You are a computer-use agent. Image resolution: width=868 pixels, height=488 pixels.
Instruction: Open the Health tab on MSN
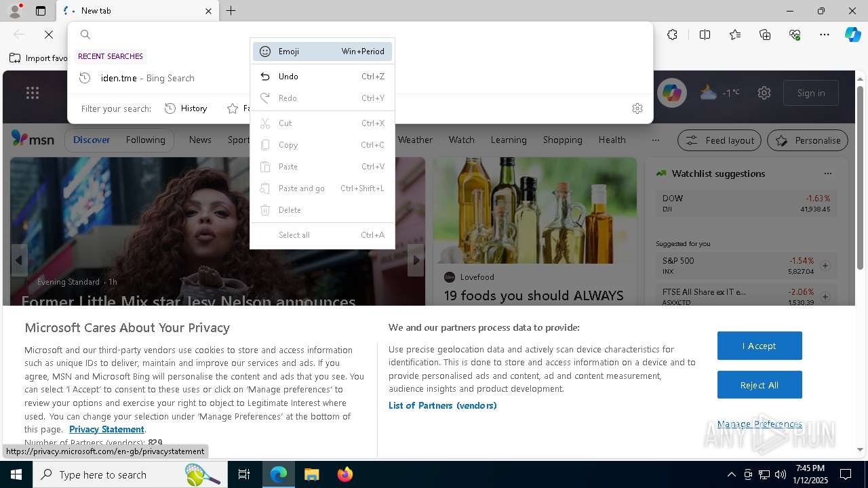click(612, 140)
